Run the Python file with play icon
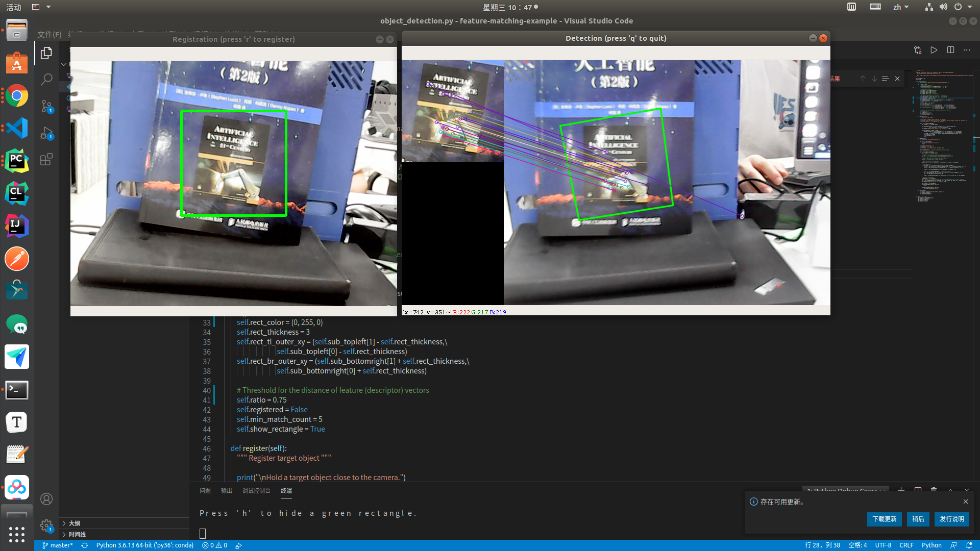The height and width of the screenshot is (551, 980). click(934, 50)
